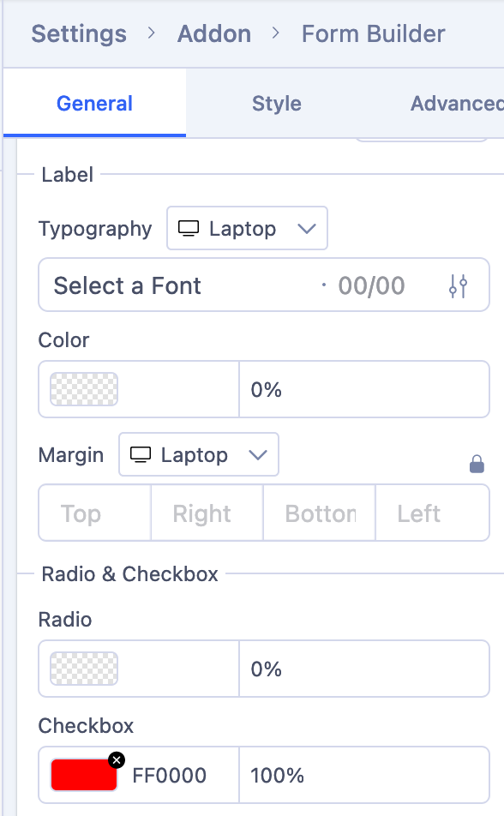The height and width of the screenshot is (816, 504).
Task: Click the Top margin input field
Action: coord(93,513)
